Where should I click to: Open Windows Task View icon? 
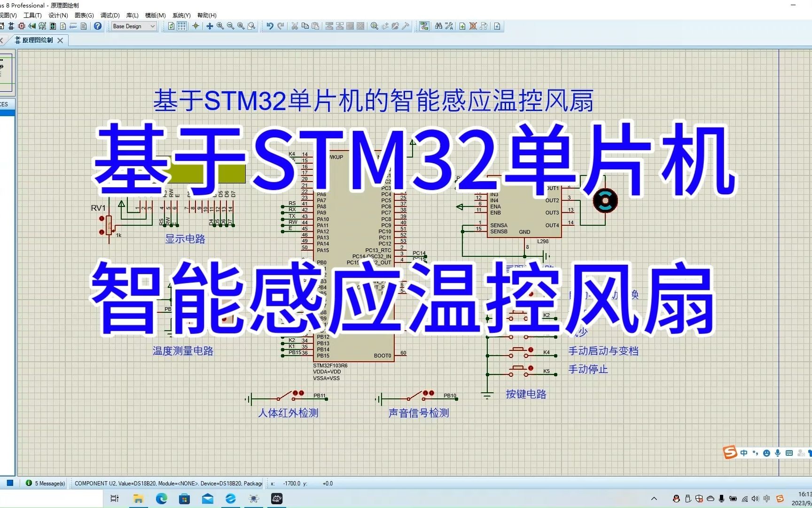click(114, 499)
